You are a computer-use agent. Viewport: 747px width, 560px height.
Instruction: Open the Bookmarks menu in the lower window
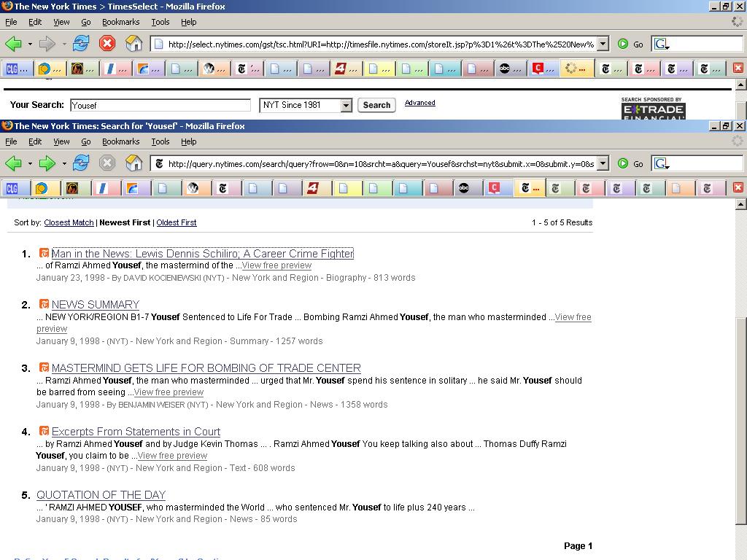coord(120,141)
